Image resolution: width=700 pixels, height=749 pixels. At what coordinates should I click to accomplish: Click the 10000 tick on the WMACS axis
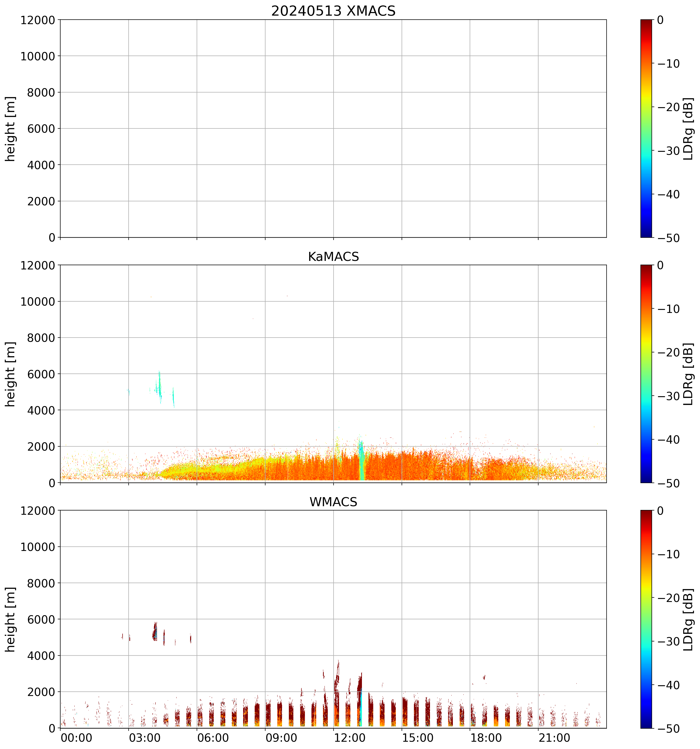tap(38, 547)
